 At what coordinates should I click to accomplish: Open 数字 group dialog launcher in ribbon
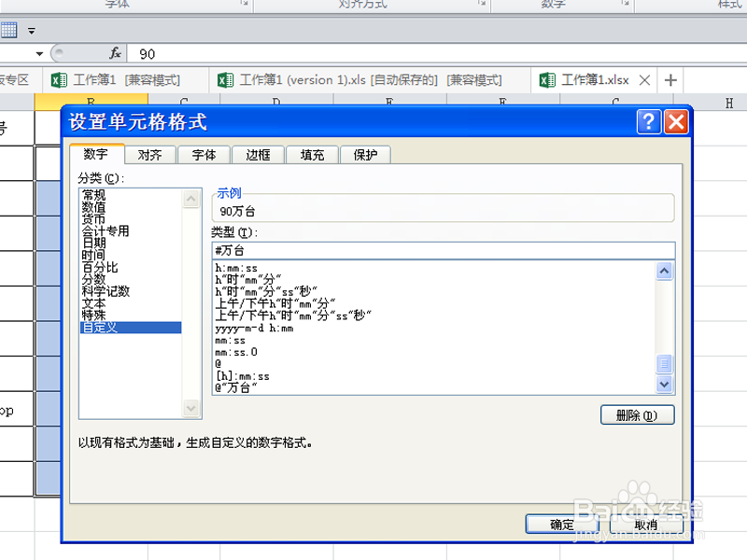pyautogui.click(x=625, y=4)
